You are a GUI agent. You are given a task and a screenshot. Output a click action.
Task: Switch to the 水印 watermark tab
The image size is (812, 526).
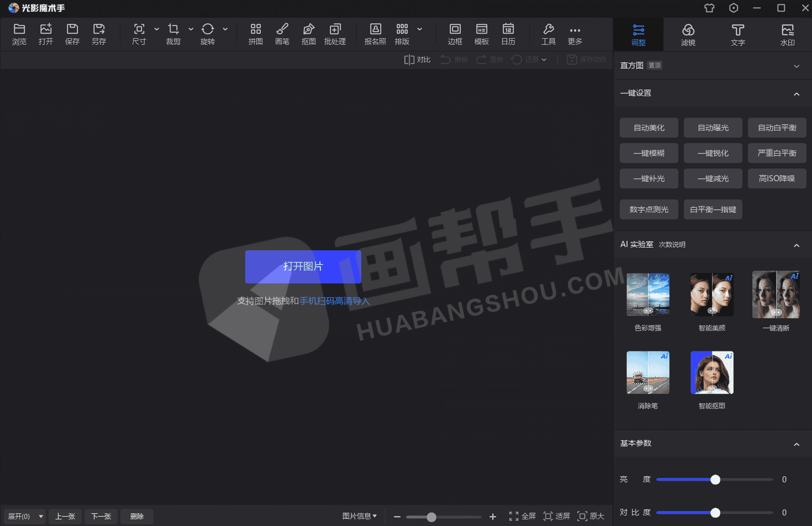click(x=787, y=35)
